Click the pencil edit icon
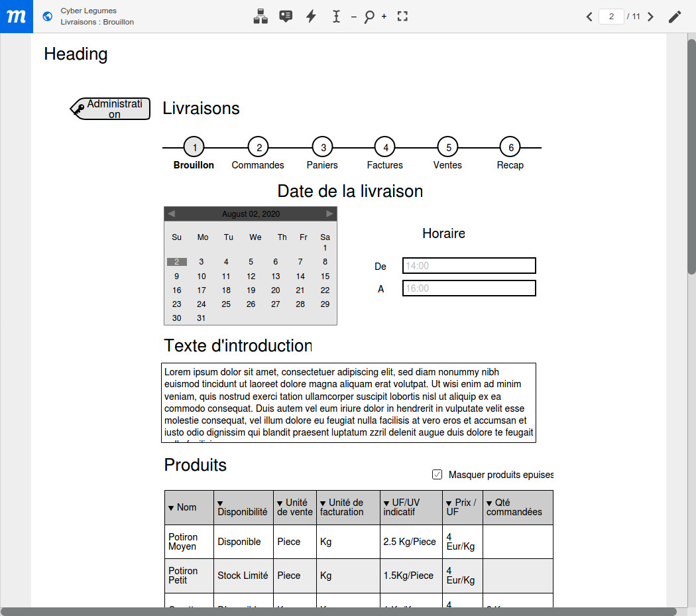696x616 pixels. pyautogui.click(x=674, y=17)
